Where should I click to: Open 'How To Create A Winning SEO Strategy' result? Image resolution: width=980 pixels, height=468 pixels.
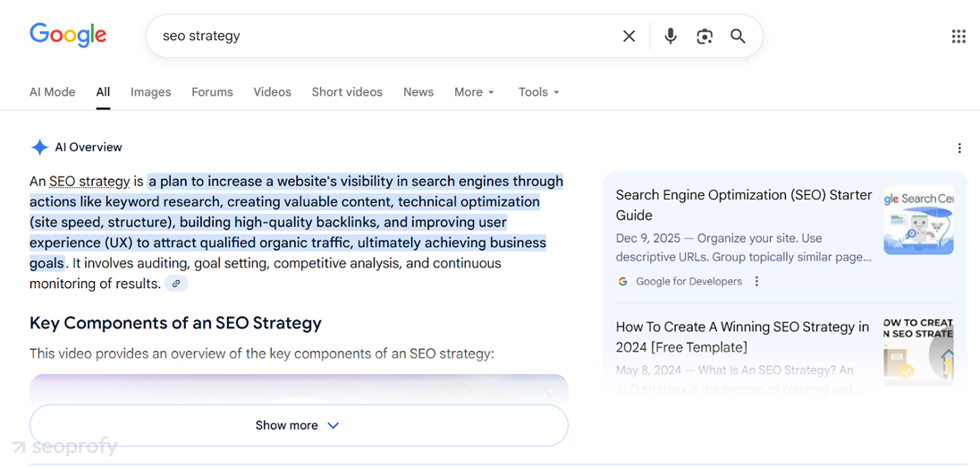[x=742, y=336]
